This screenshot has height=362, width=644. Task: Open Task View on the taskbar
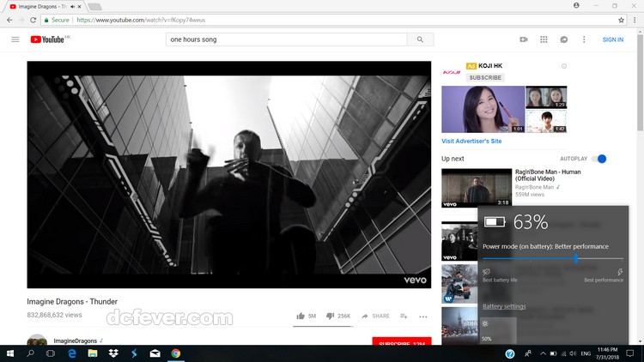(x=51, y=353)
